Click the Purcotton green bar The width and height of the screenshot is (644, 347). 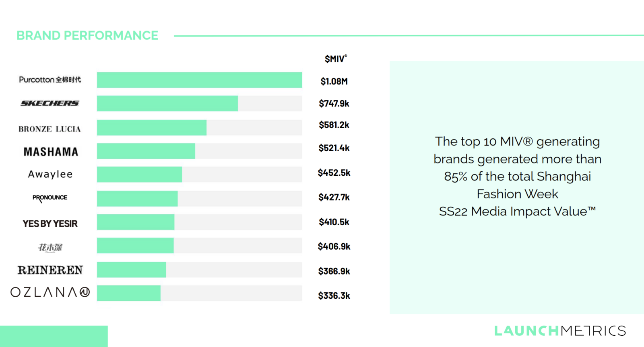tap(199, 80)
